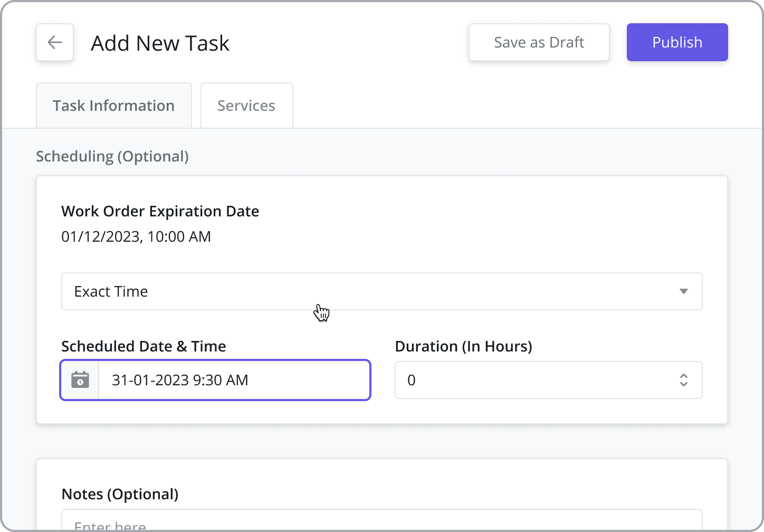
Task: Click the 'Add New Task' title
Action: [x=160, y=43]
